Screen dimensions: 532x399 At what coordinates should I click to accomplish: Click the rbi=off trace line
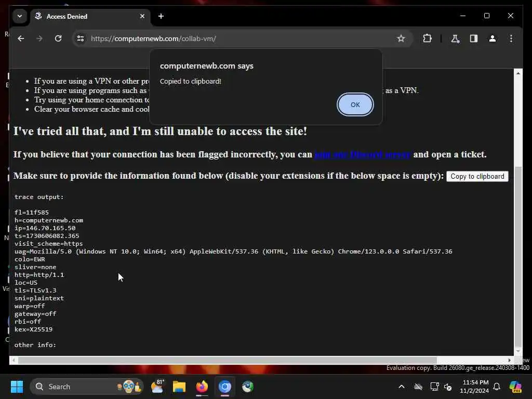click(x=28, y=322)
